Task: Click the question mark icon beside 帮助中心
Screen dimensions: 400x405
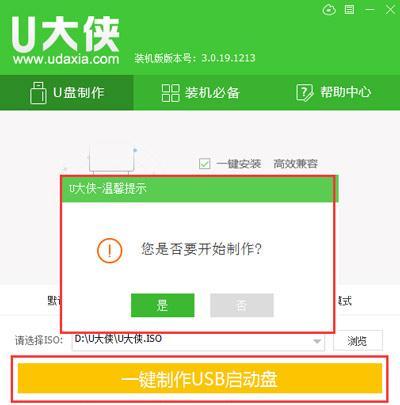Action: [305, 92]
